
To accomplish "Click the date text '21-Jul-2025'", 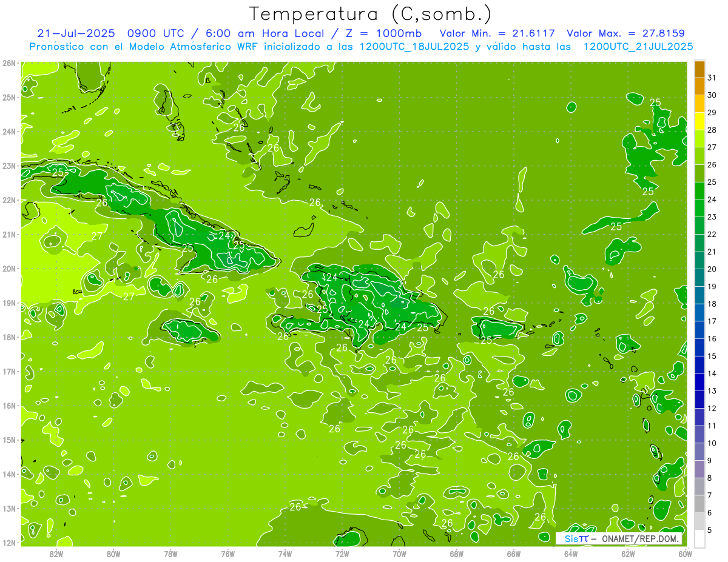I will pyautogui.click(x=77, y=33).
